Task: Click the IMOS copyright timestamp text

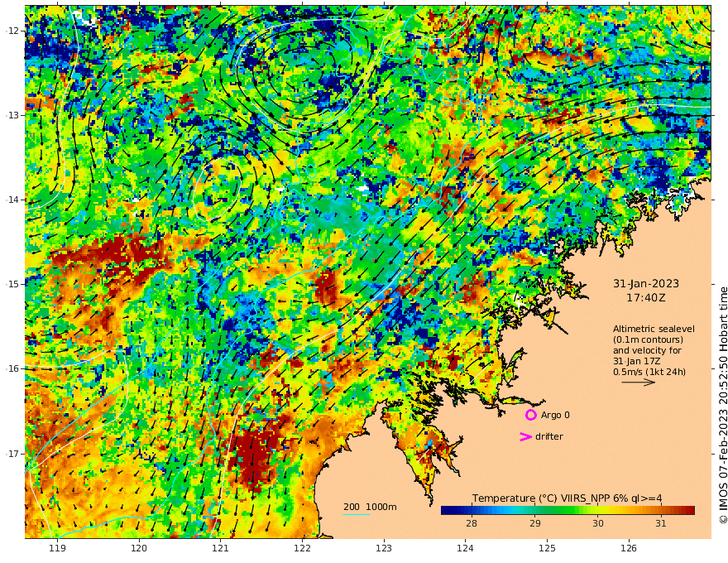Action: point(723,406)
